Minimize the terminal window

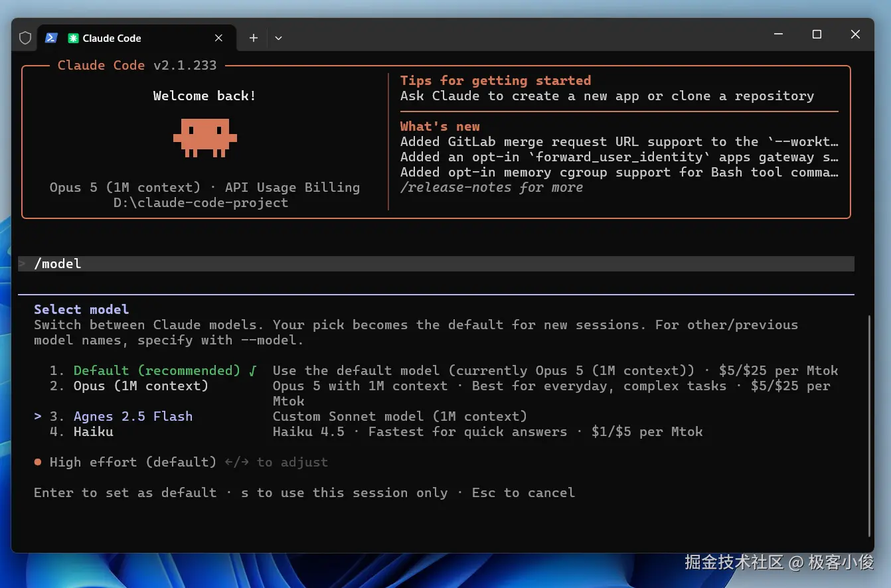coord(778,35)
